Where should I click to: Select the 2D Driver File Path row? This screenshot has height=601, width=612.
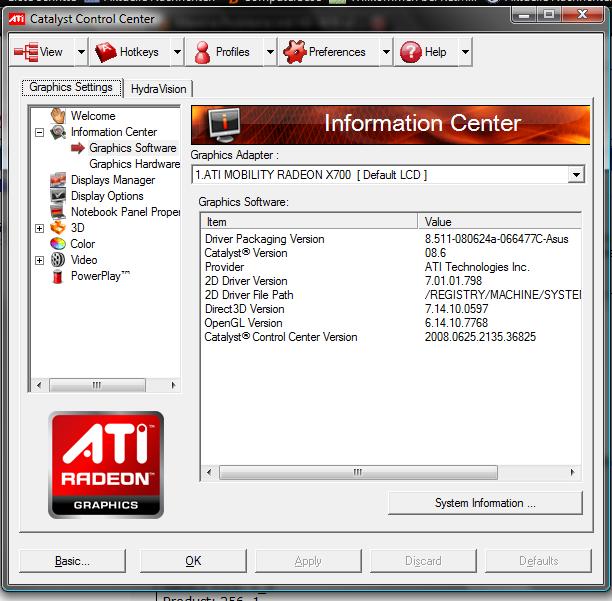pos(391,295)
